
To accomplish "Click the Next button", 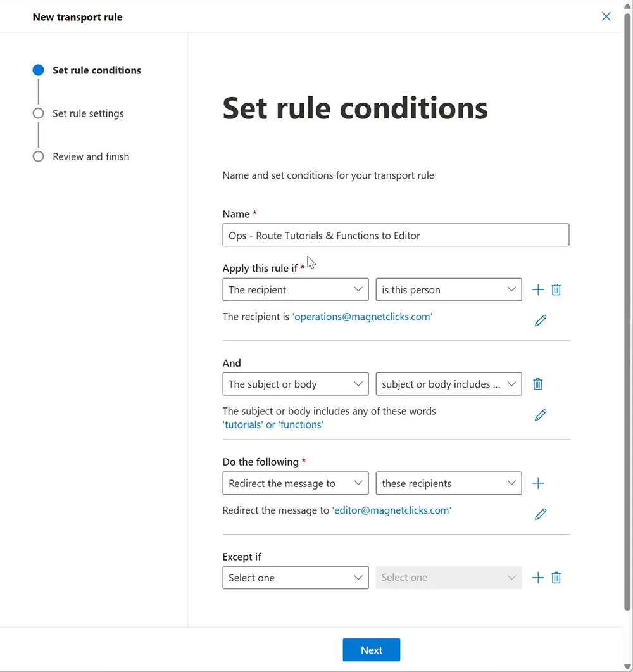I will pos(372,650).
